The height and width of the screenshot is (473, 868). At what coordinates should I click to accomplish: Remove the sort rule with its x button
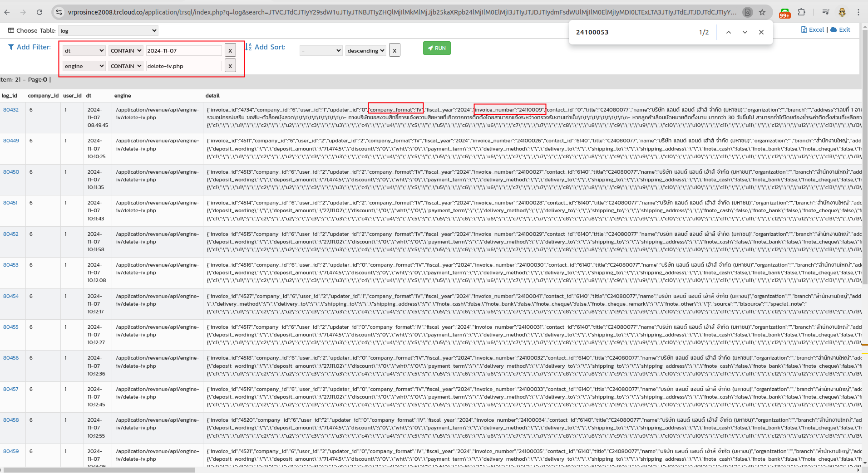click(395, 50)
